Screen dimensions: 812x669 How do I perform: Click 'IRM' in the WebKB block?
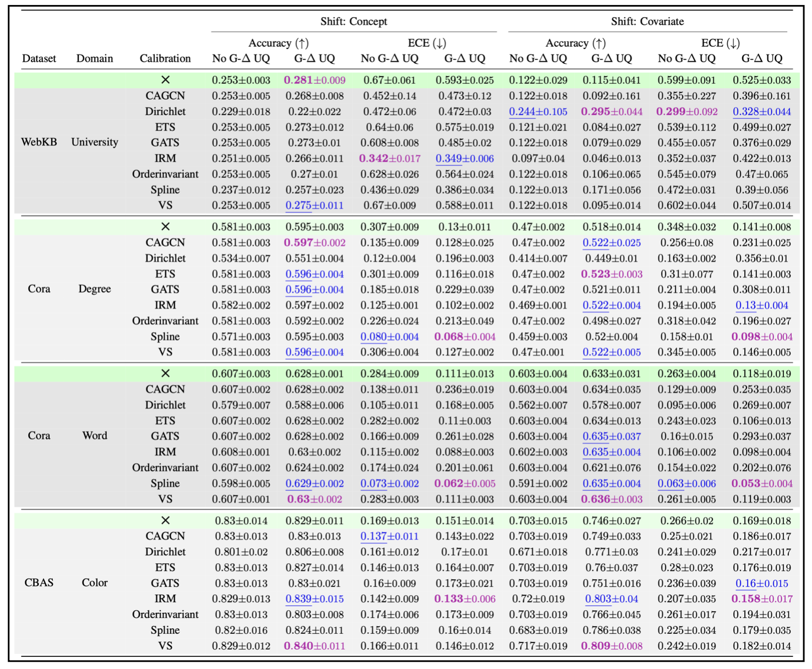pyautogui.click(x=165, y=158)
